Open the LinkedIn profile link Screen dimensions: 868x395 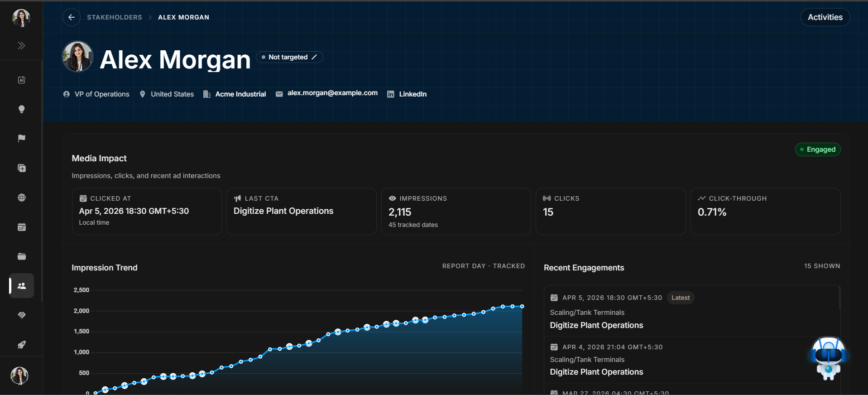(412, 94)
